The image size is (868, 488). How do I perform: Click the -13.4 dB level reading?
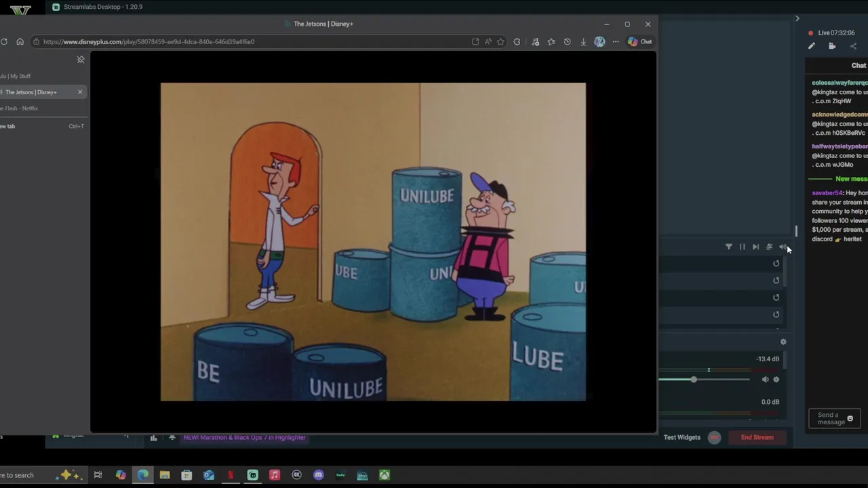(768, 359)
